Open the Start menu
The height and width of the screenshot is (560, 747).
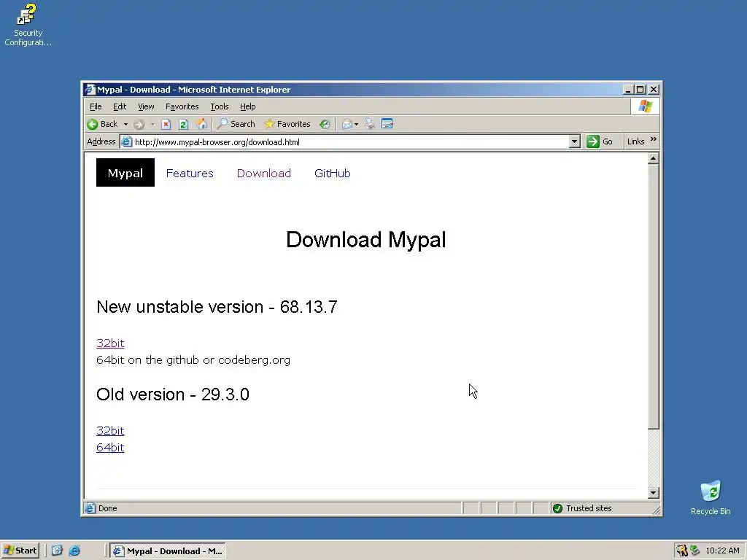tap(20, 551)
